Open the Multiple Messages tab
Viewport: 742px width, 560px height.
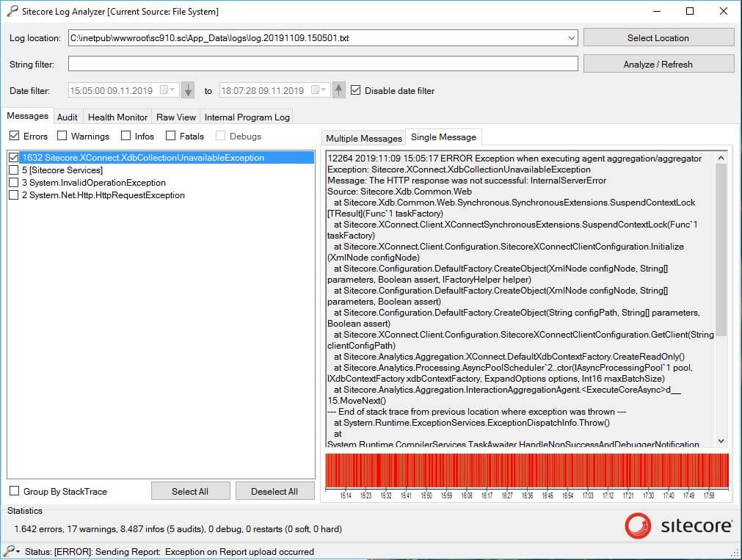tap(363, 138)
